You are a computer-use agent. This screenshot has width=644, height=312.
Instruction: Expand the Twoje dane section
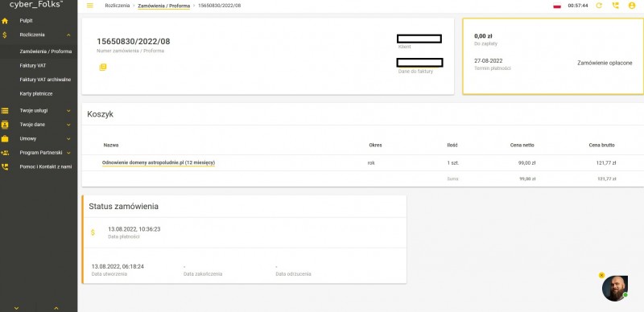68,125
